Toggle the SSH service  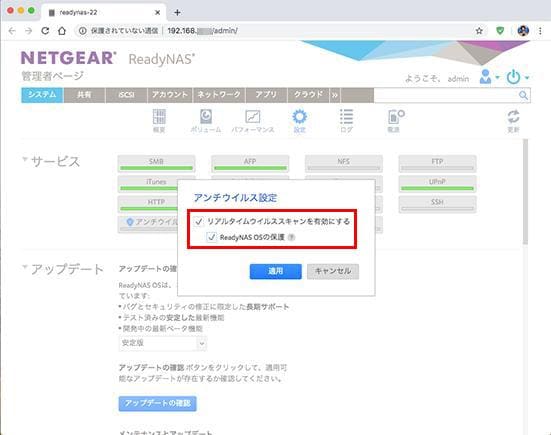click(x=437, y=204)
